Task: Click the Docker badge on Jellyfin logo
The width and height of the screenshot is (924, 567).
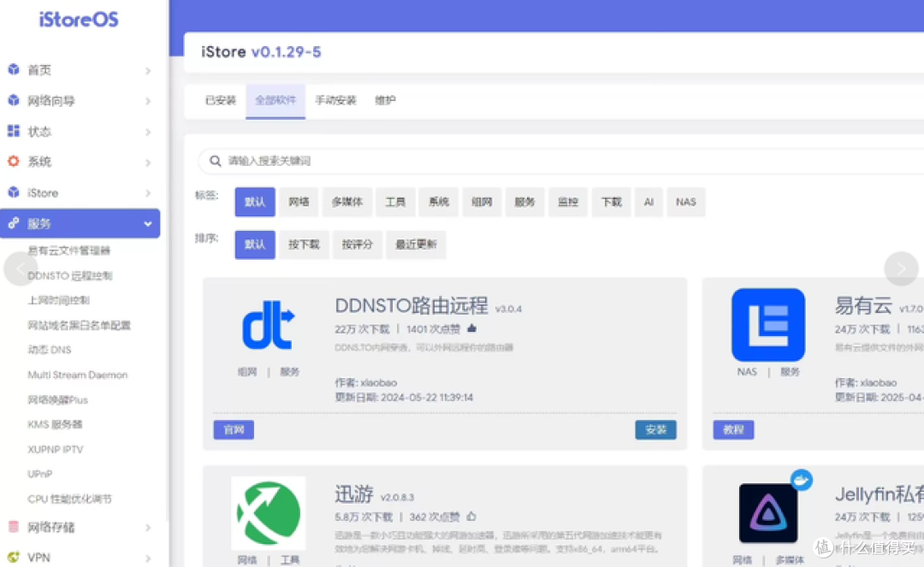Action: pos(801,480)
